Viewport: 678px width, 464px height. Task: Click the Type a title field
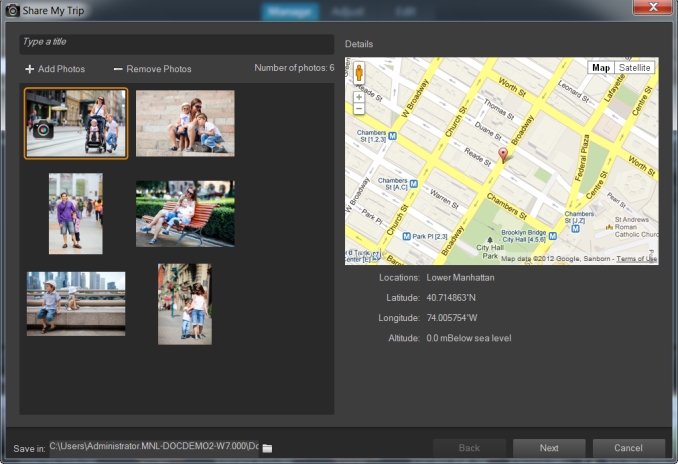(177, 43)
